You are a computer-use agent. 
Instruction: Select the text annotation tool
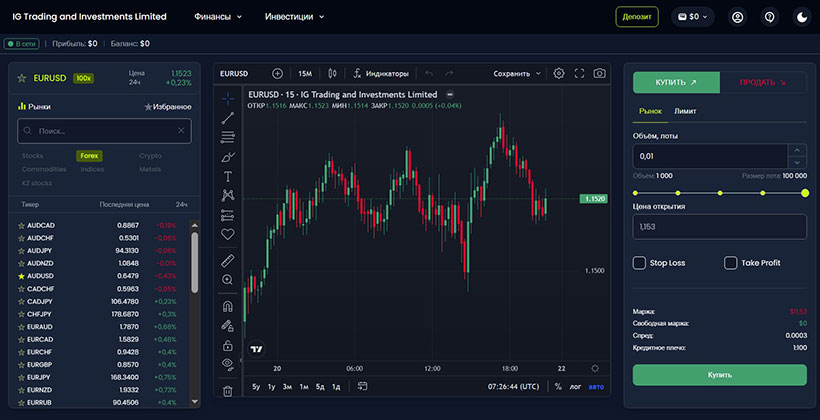[x=228, y=176]
